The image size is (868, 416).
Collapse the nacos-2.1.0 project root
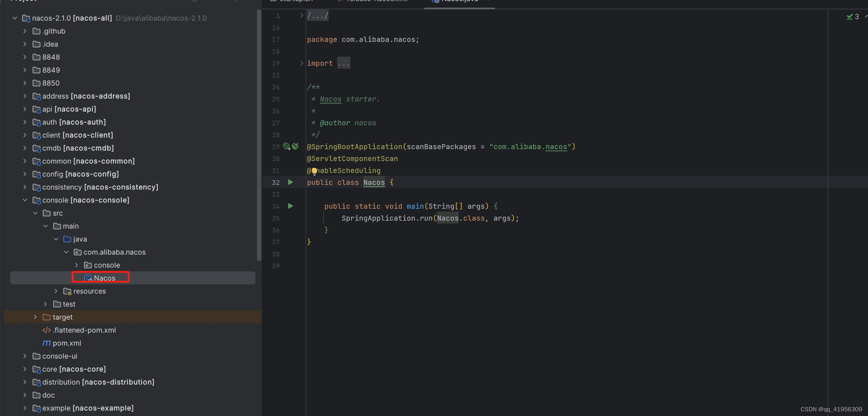(15, 18)
